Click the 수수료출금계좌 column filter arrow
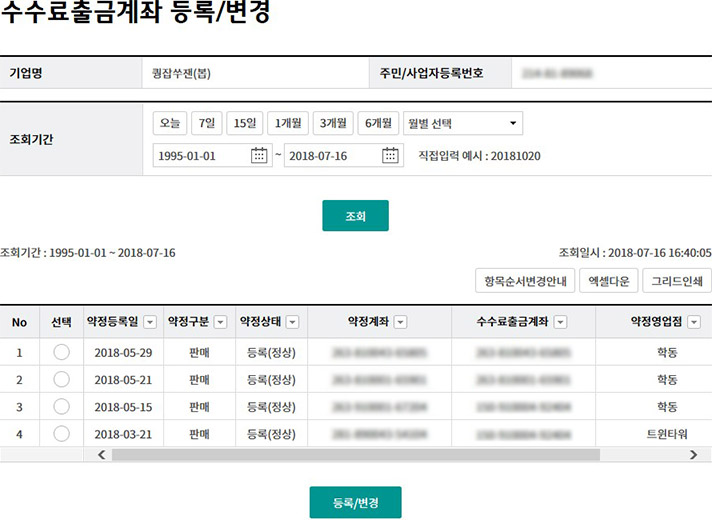The image size is (712, 521). coord(560,322)
